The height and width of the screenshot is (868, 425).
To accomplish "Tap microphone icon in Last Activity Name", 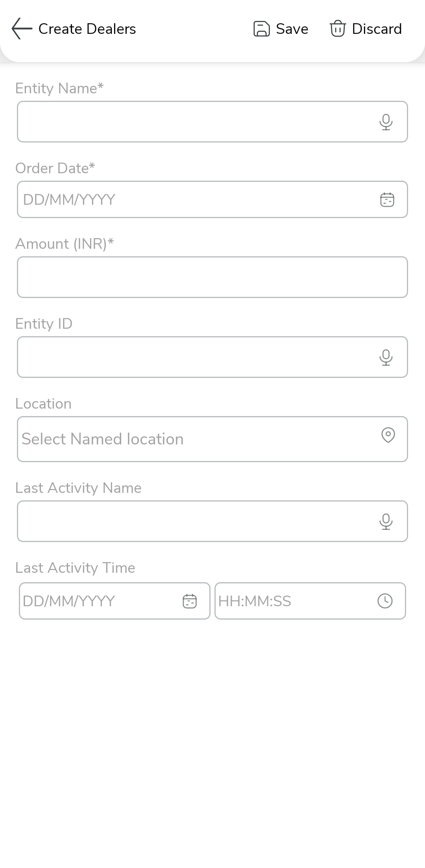I will tap(386, 522).
